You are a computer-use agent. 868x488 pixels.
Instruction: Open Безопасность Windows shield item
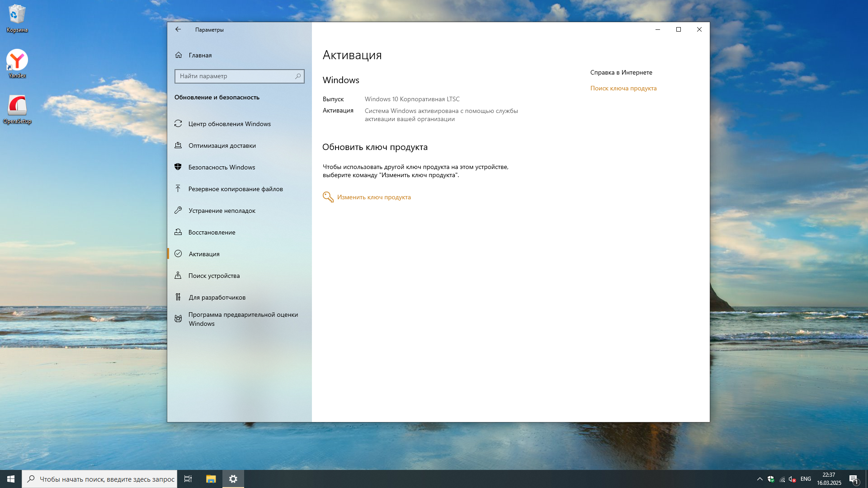coord(222,167)
